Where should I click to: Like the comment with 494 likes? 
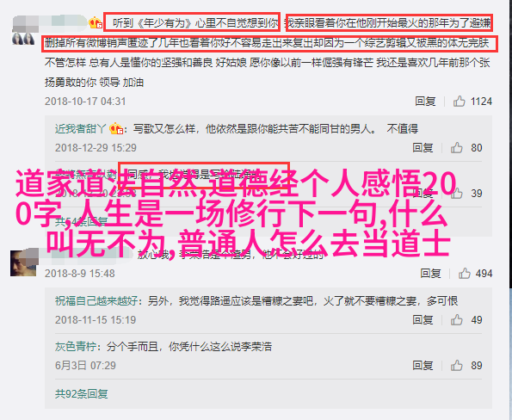(465, 273)
